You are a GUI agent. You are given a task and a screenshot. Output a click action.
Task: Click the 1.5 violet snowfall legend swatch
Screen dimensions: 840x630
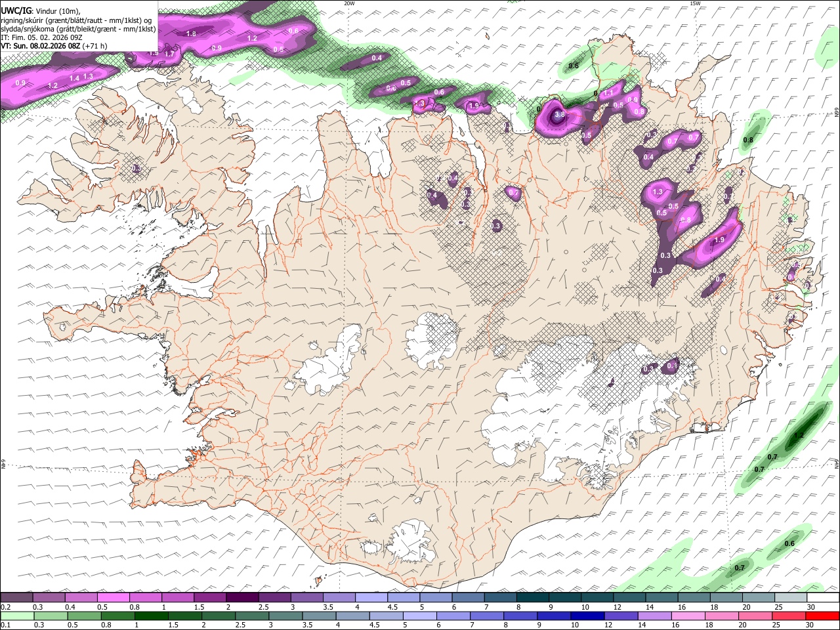coord(210,597)
